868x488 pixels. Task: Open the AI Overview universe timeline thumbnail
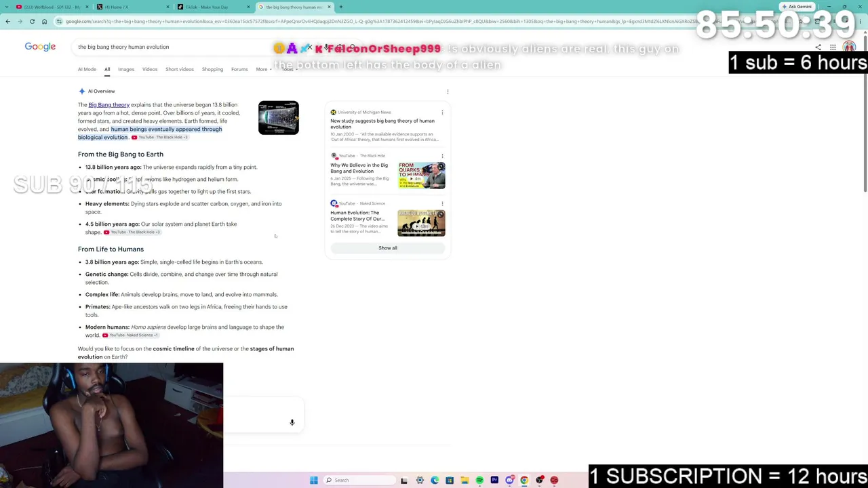tap(279, 118)
